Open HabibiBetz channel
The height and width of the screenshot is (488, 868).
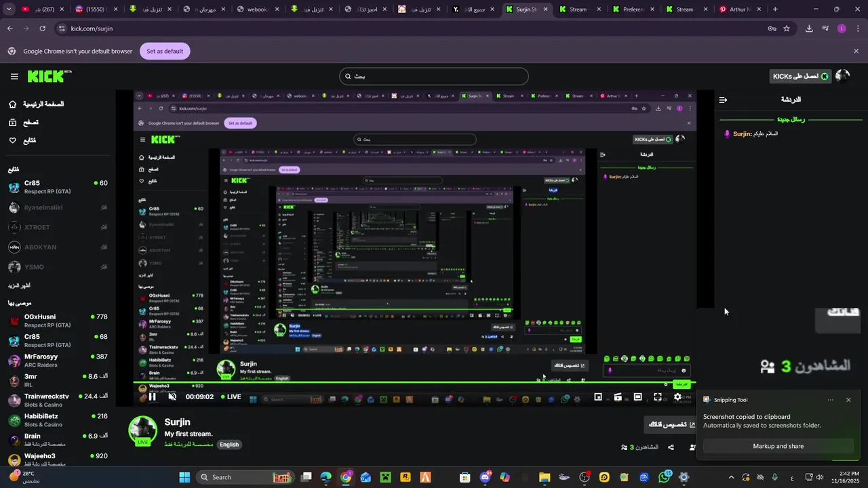(x=58, y=420)
